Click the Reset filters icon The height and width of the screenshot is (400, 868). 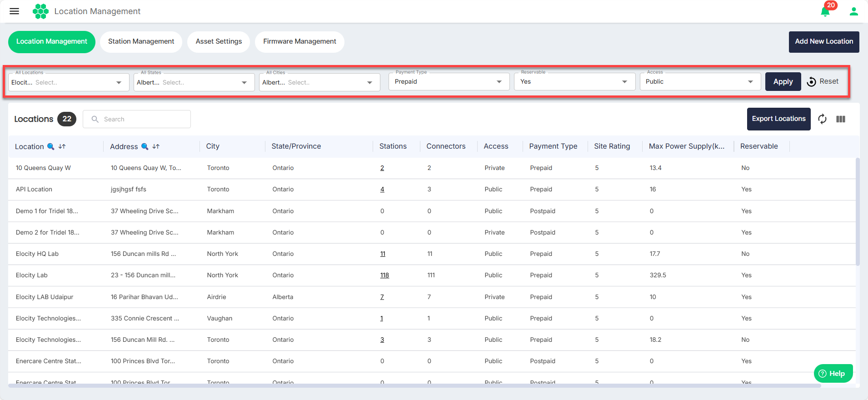(811, 82)
